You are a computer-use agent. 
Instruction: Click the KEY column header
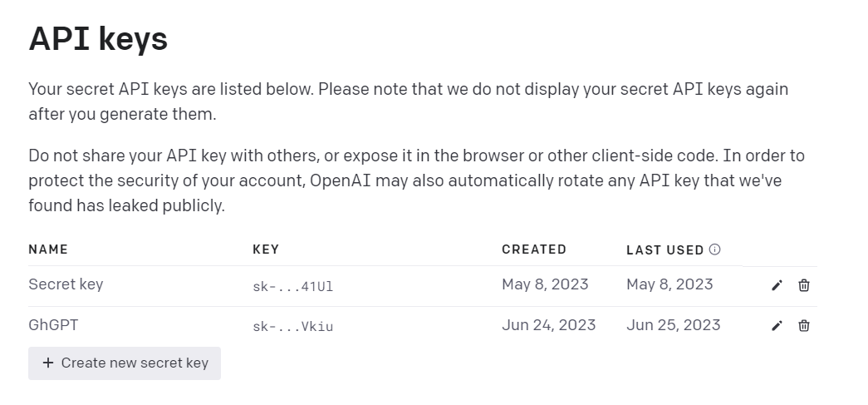point(266,249)
